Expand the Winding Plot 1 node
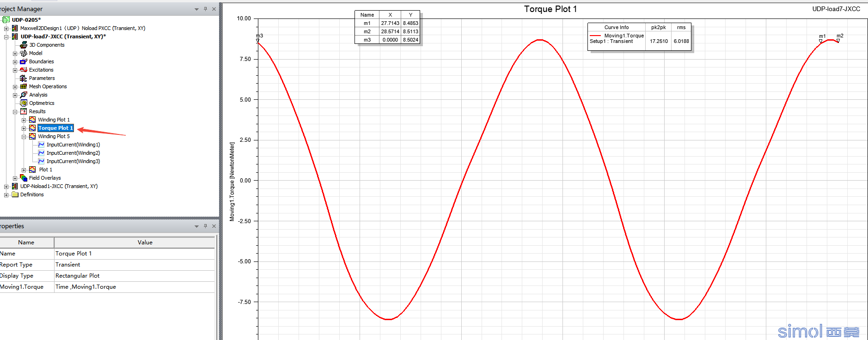This screenshot has width=868, height=340. coord(24,120)
